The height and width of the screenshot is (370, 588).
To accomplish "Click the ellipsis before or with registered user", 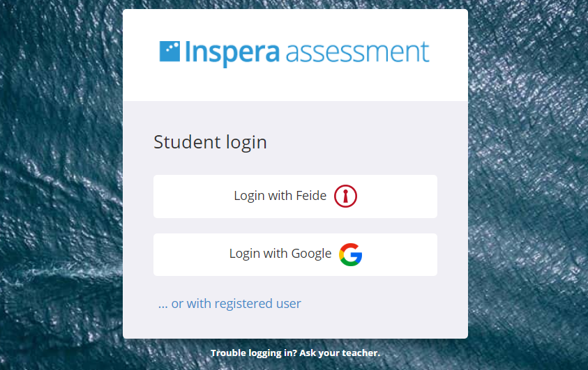I will [x=163, y=305].
